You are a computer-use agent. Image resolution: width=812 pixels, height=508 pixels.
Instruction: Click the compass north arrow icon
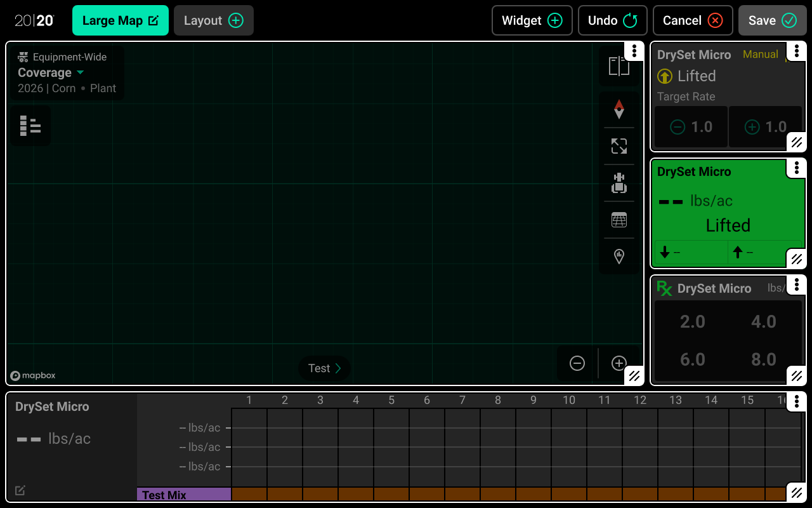[619, 109]
